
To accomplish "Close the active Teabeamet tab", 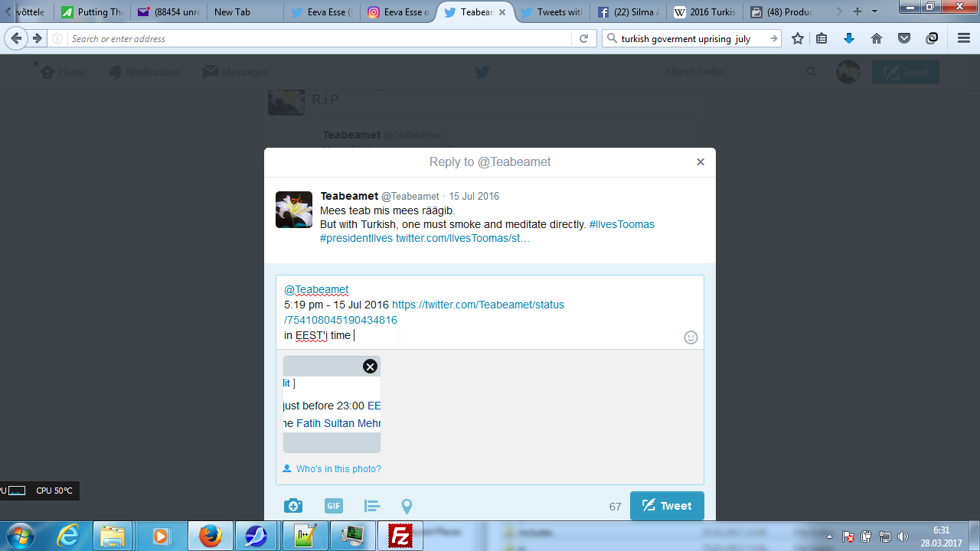I will point(501,12).
